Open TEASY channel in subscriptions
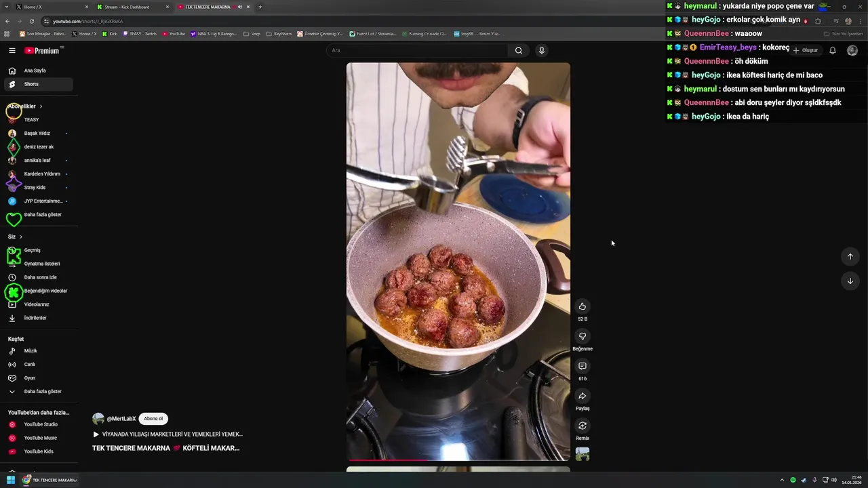The height and width of the screenshot is (488, 868). [x=39, y=120]
